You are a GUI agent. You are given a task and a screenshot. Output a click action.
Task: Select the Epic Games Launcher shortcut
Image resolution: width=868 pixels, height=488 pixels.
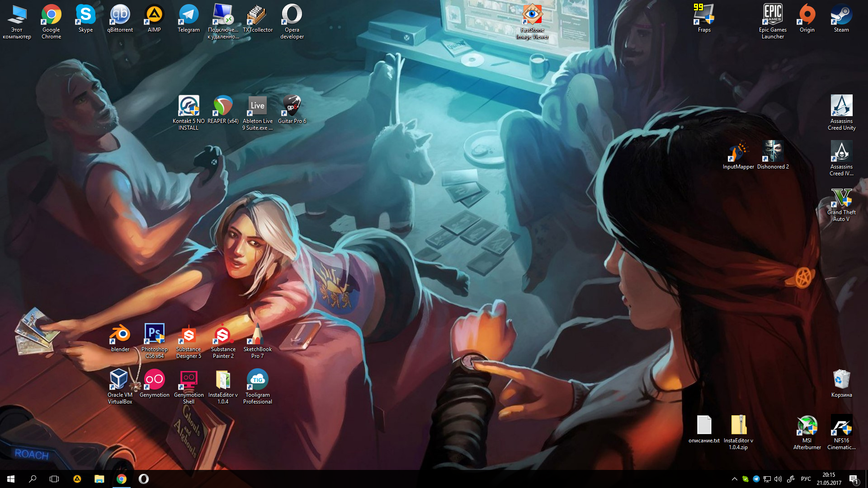(x=773, y=22)
